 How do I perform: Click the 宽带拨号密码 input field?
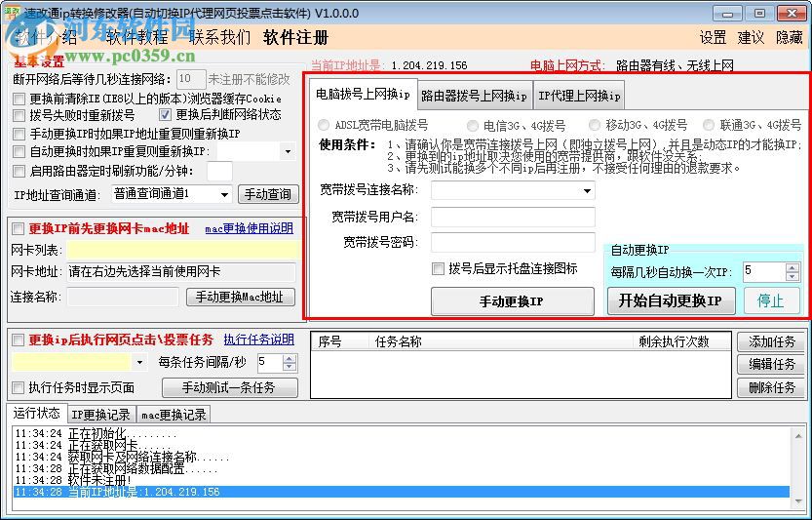[513, 242]
